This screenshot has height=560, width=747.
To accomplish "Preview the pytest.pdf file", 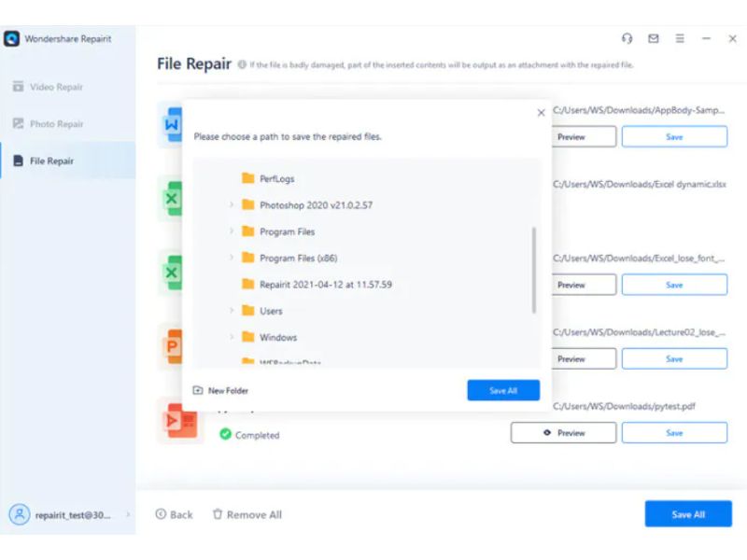I will pos(564,433).
